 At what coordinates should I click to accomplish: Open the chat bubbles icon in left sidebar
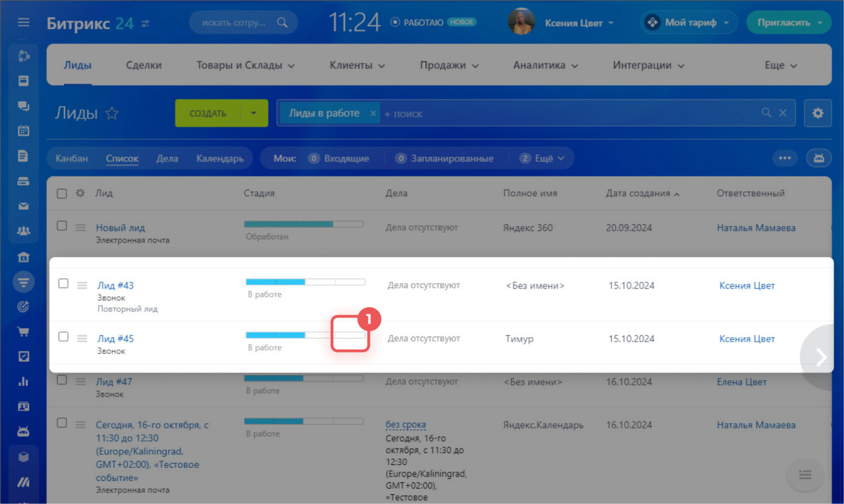(x=24, y=105)
